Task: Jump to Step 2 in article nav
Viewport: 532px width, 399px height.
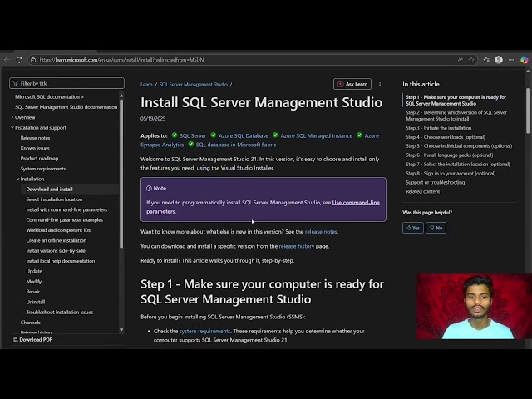Action: (456, 116)
